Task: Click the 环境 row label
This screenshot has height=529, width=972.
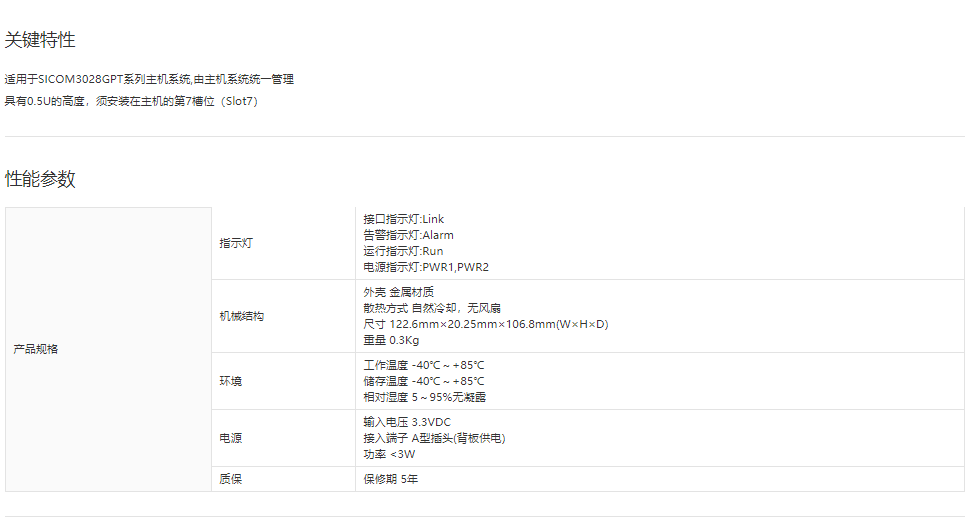Action: coord(230,381)
